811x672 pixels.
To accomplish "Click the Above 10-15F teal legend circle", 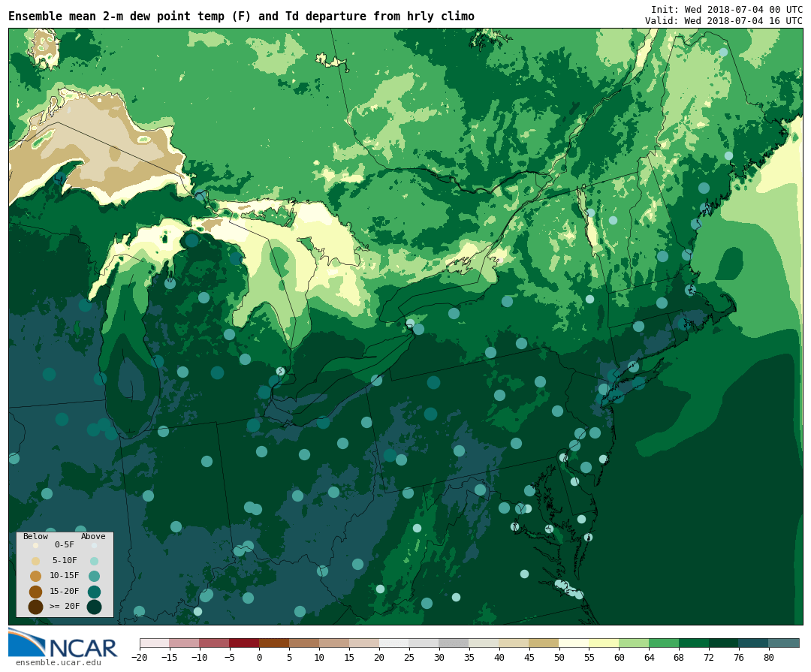I will tap(94, 576).
